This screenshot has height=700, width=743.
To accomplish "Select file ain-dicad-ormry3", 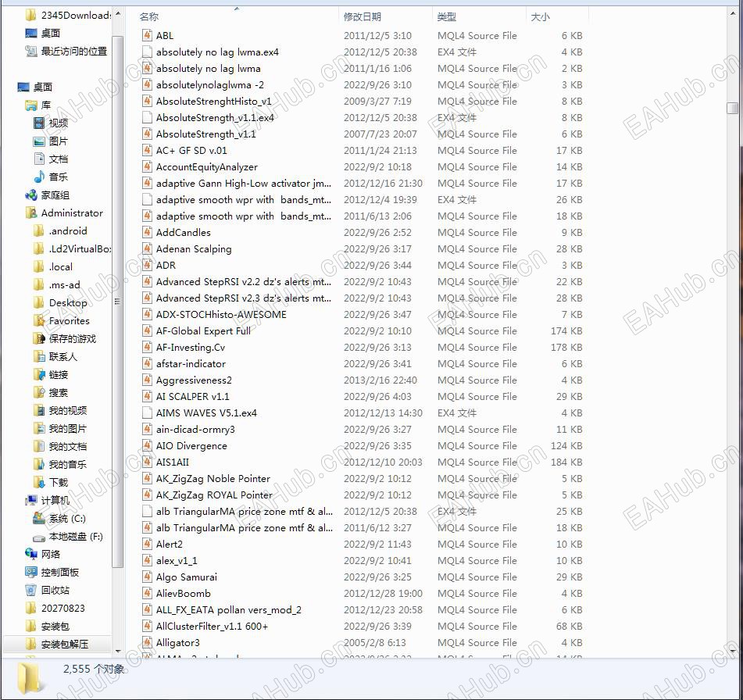I will 195,430.
